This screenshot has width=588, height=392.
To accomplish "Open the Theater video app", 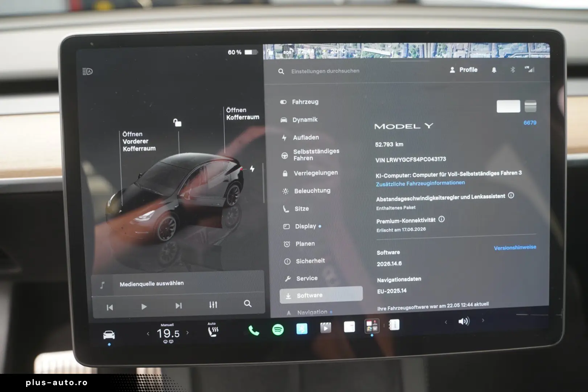I will coord(326,328).
